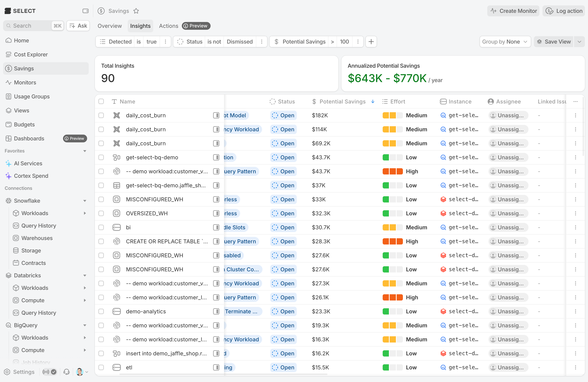
Task: Open row actions for $182K insight
Action: pyautogui.click(x=575, y=115)
